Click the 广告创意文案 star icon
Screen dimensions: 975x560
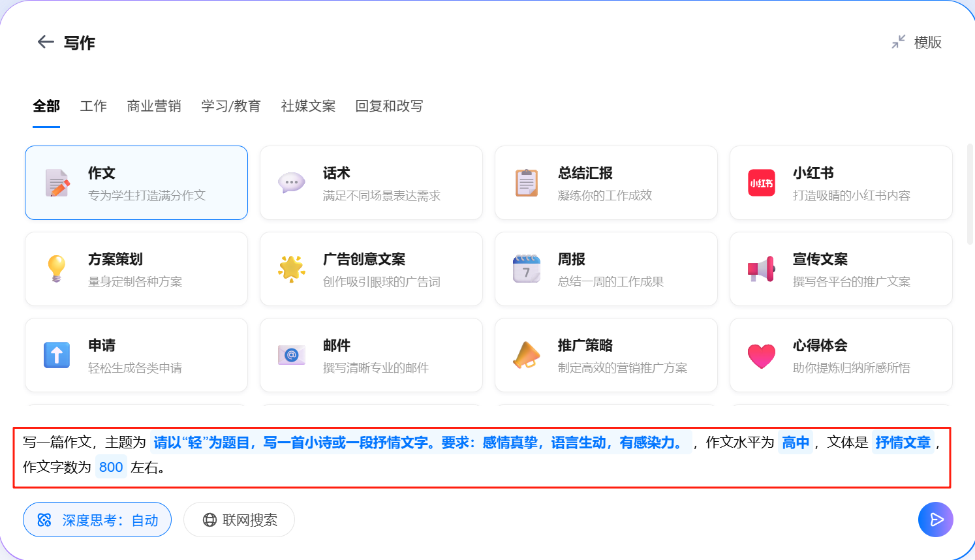[x=292, y=268]
